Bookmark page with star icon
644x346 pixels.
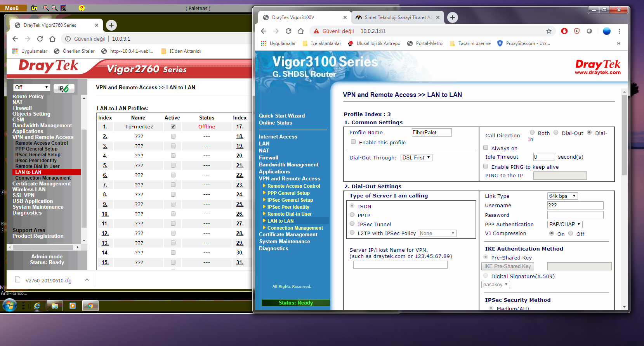[x=549, y=31]
